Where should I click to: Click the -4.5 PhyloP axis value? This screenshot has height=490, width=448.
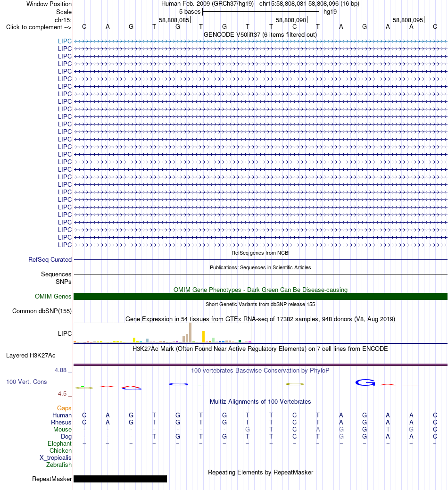(x=61, y=394)
